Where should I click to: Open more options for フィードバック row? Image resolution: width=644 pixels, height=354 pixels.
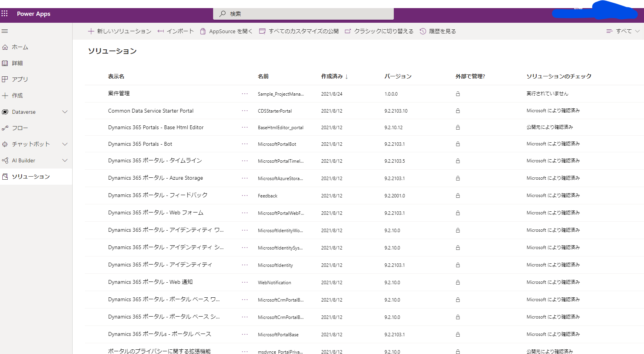(245, 196)
